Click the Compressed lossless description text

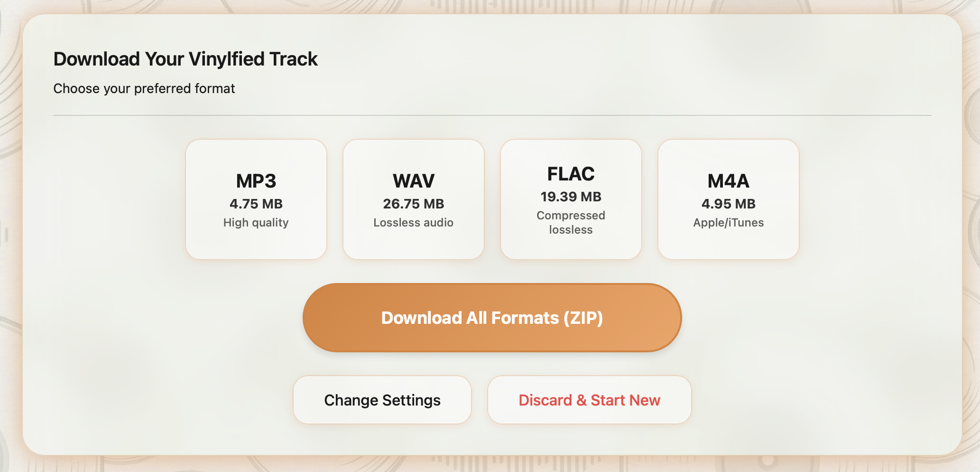571,222
